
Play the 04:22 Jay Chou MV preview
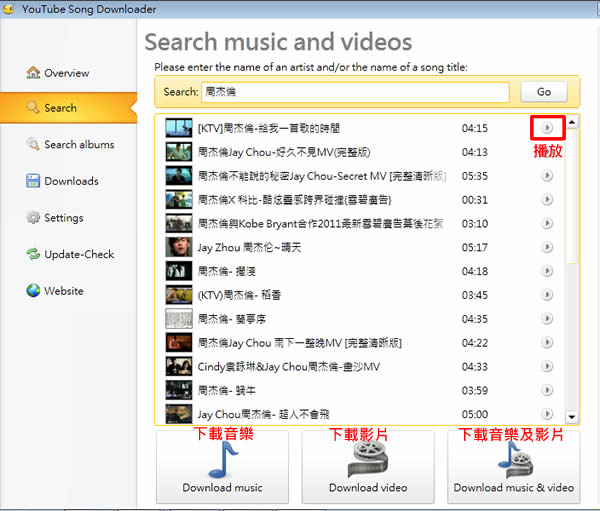[x=547, y=342]
